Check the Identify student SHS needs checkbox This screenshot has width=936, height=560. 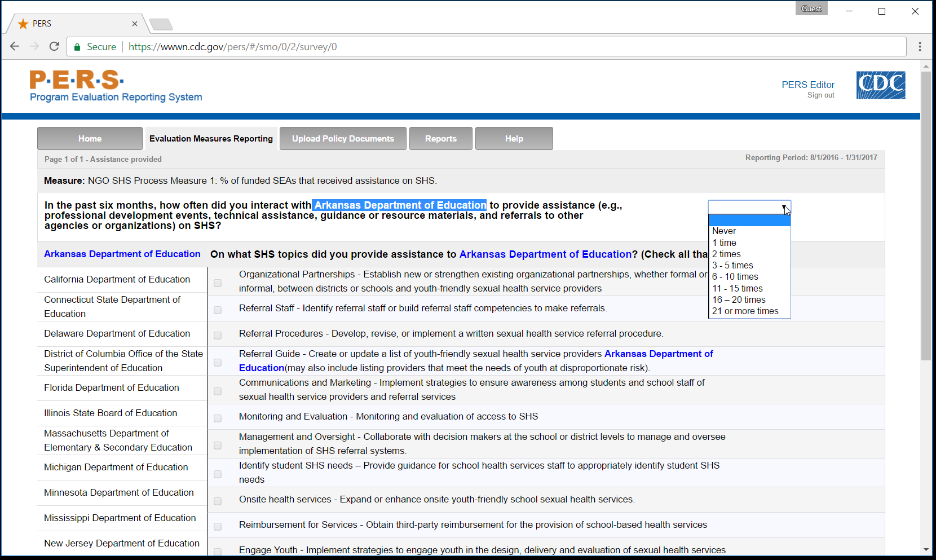(218, 474)
